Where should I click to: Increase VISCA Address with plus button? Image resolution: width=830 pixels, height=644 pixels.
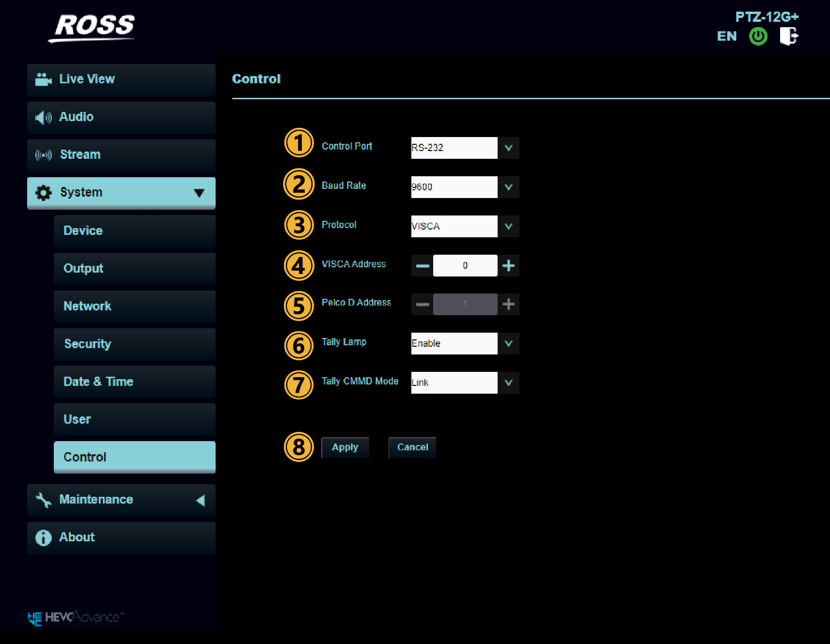(x=508, y=265)
